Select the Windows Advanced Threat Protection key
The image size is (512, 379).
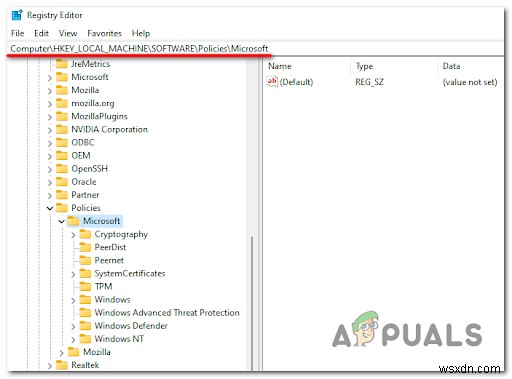[x=167, y=313]
